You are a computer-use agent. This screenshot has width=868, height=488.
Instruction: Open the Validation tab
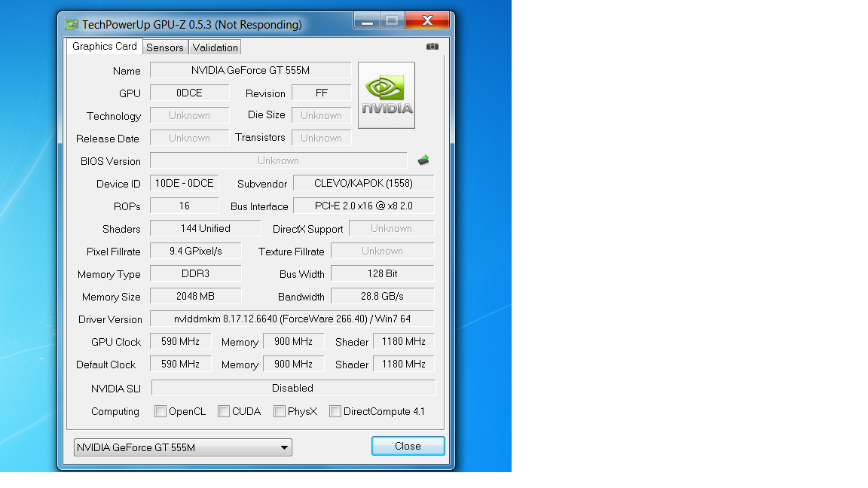(x=215, y=47)
